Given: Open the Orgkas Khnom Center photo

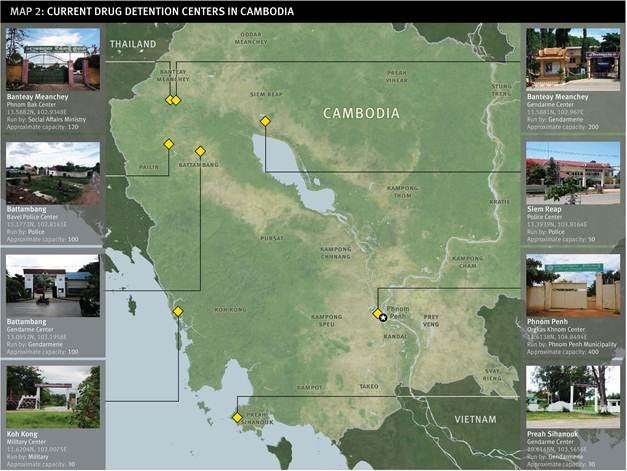Looking at the screenshot, I should pos(573,285).
